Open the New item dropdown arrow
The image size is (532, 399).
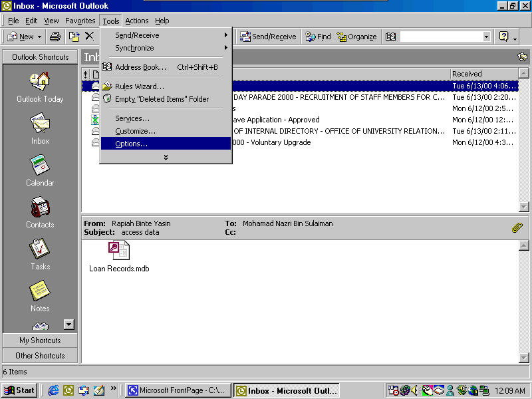pyautogui.click(x=40, y=37)
